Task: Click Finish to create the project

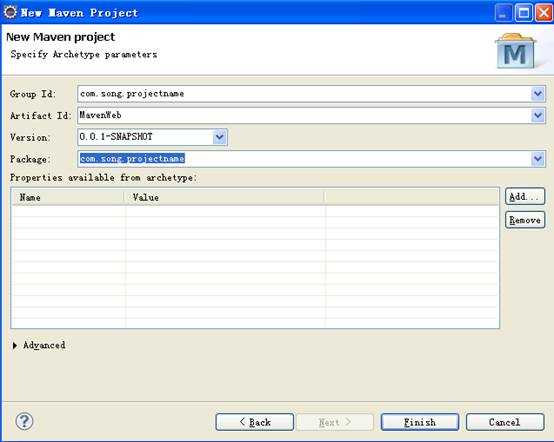Action: point(420,422)
